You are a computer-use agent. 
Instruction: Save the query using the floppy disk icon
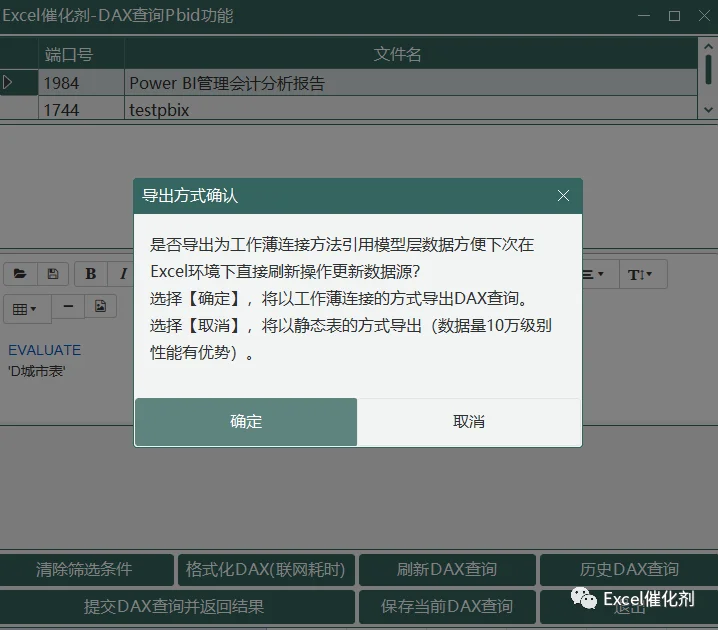point(53,274)
